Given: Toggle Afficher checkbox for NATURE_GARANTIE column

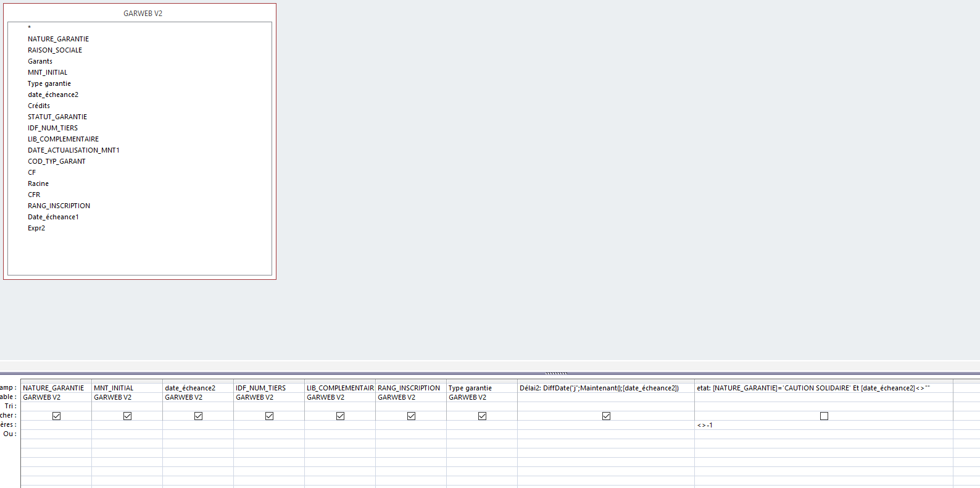Looking at the screenshot, I should tap(57, 416).
